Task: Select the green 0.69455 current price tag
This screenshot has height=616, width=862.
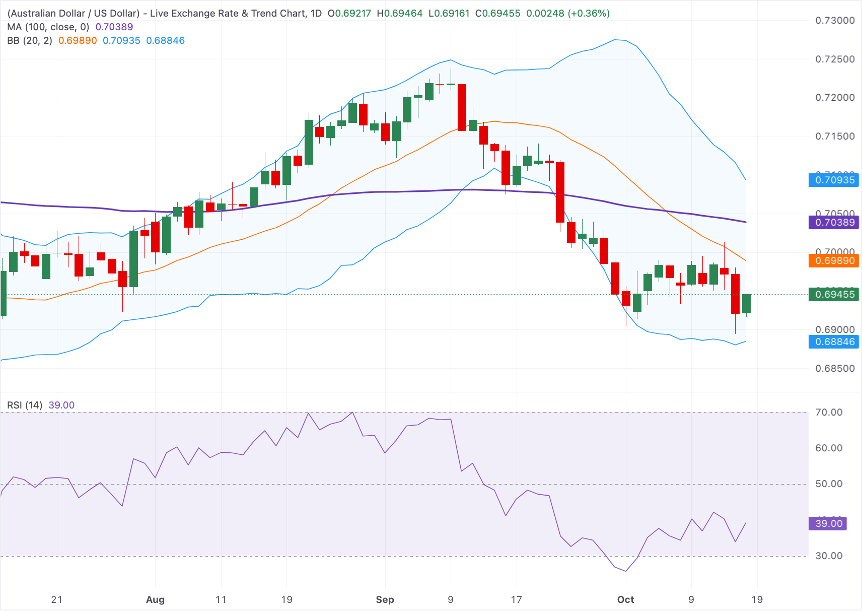Action: (x=834, y=294)
